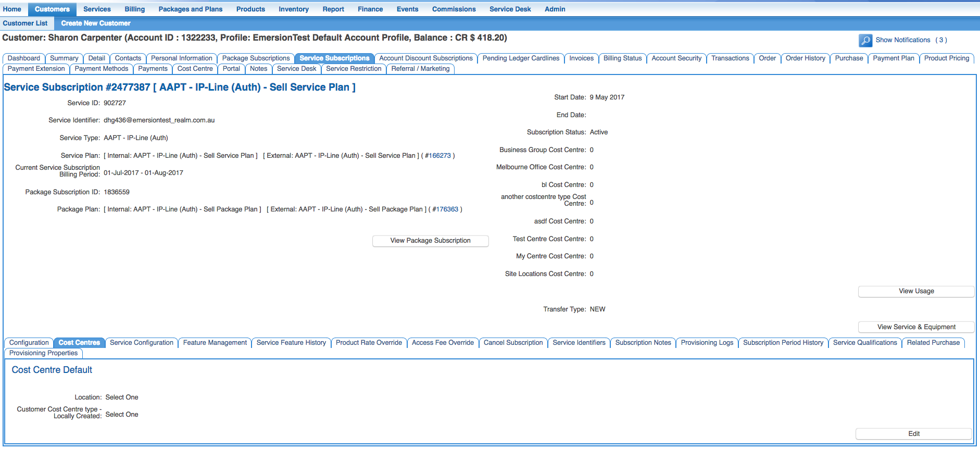Open Subscription Period History sub-tab
The height and width of the screenshot is (449, 980).
pos(783,343)
